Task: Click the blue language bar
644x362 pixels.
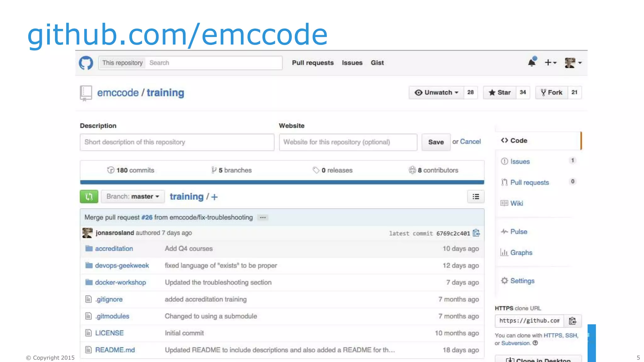Action: [x=282, y=182]
